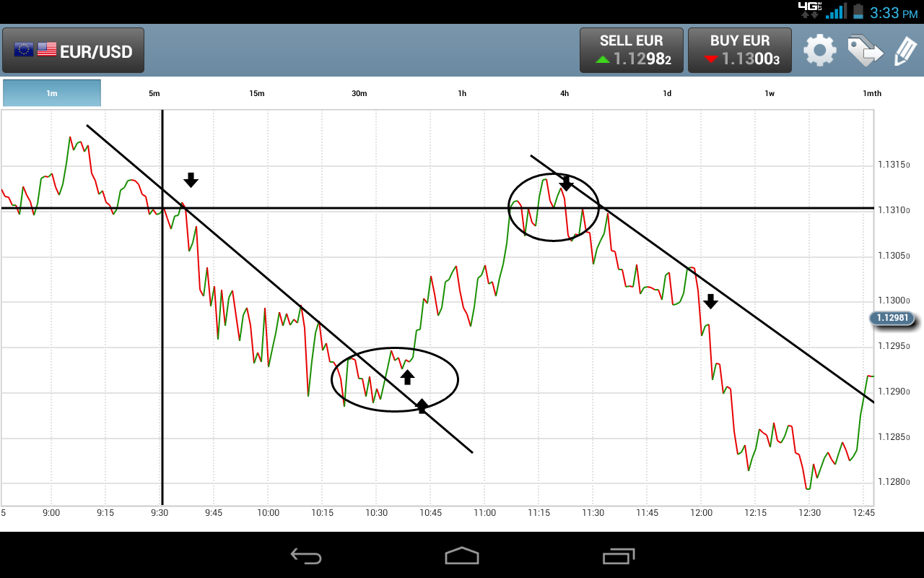Tap the 11:00 time axis label

pos(484,513)
